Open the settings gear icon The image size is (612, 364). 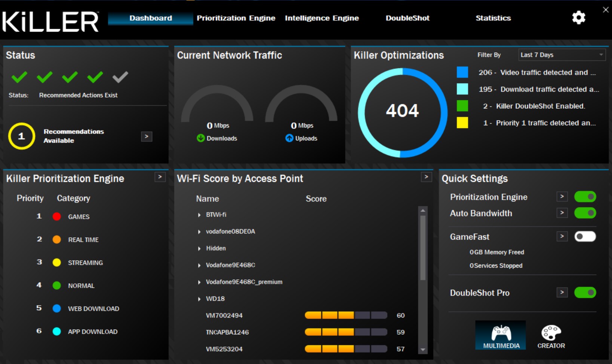(578, 18)
